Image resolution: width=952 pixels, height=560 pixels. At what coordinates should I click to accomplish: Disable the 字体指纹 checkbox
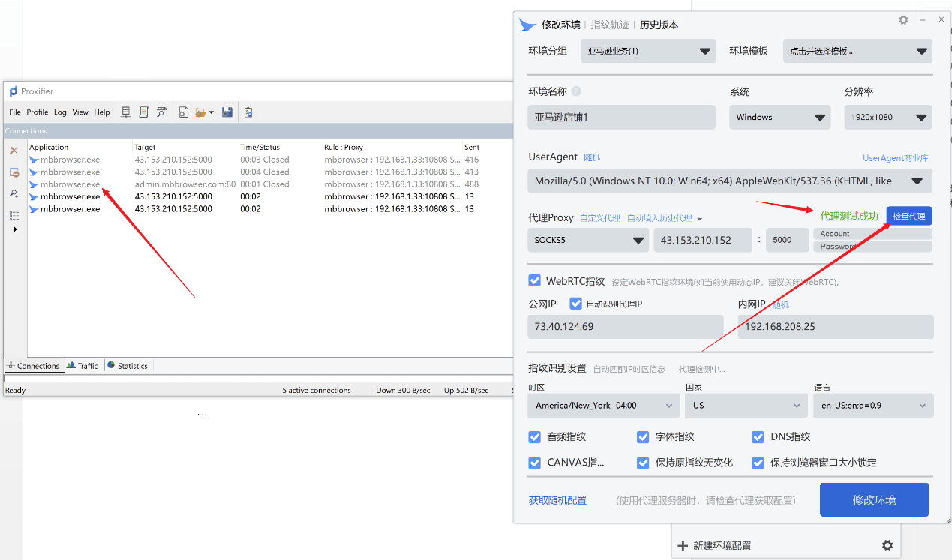(643, 436)
